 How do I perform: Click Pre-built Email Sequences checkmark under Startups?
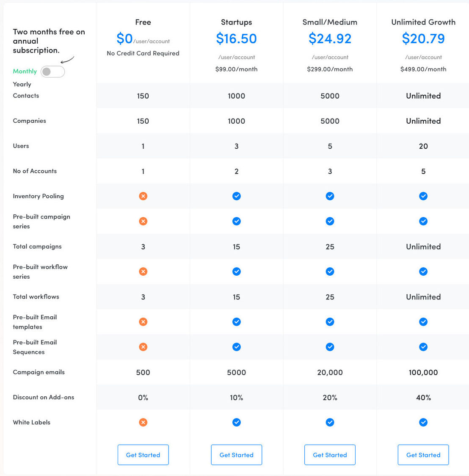[x=237, y=347]
